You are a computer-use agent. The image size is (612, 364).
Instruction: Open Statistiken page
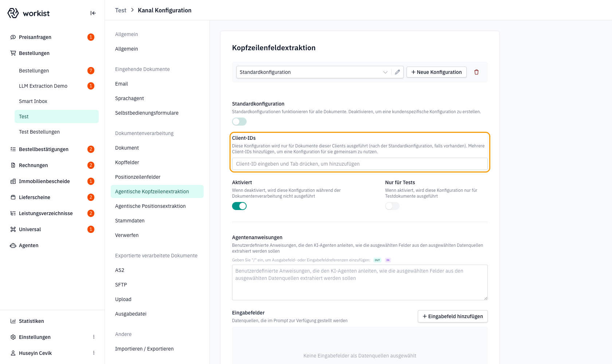coord(52,321)
